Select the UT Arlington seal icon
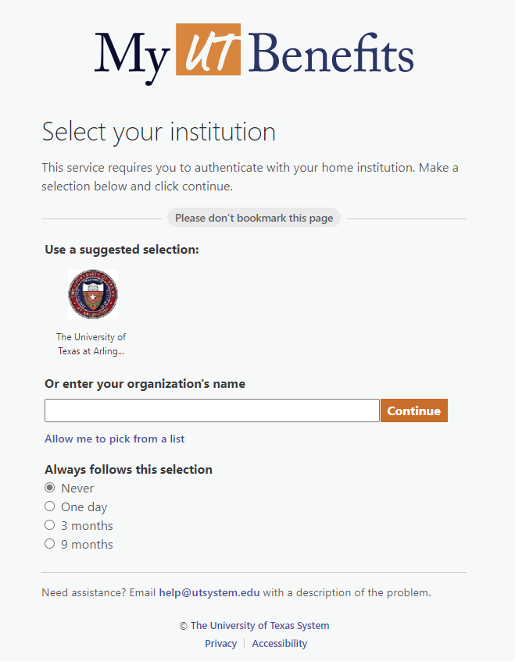 (93, 294)
